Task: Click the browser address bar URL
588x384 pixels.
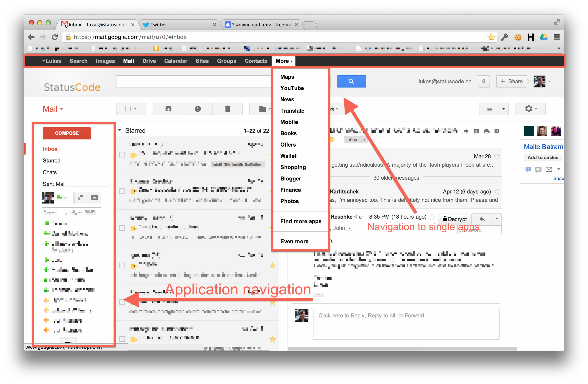Action: 130,37
